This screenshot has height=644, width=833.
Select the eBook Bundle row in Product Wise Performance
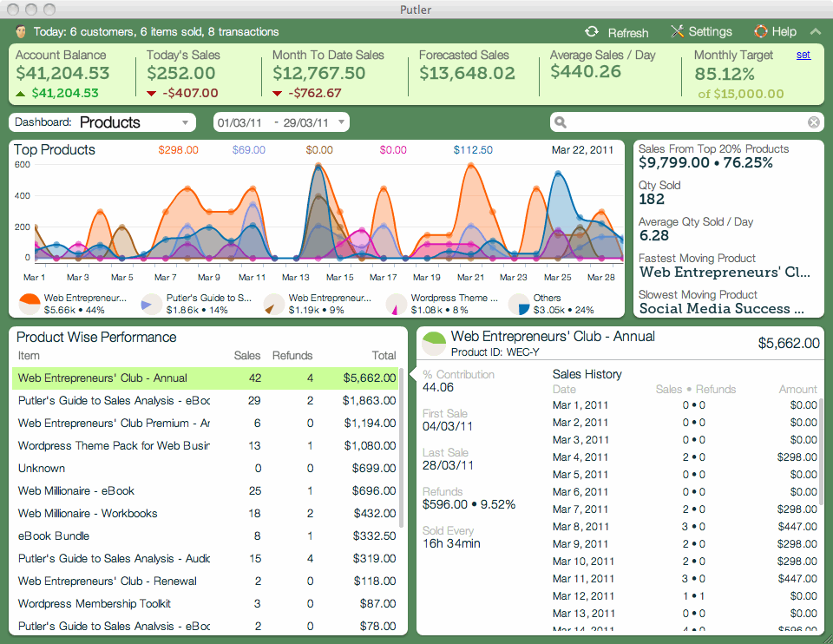174,536
